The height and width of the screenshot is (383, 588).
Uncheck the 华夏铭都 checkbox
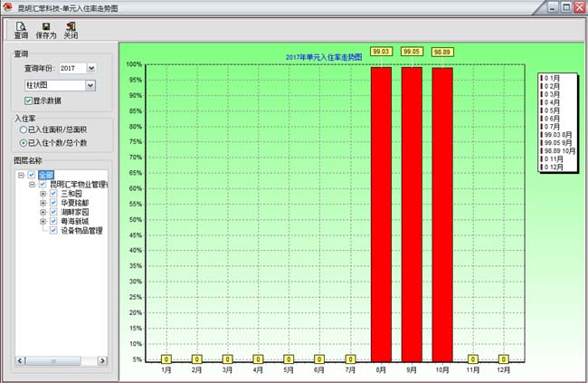pos(53,203)
